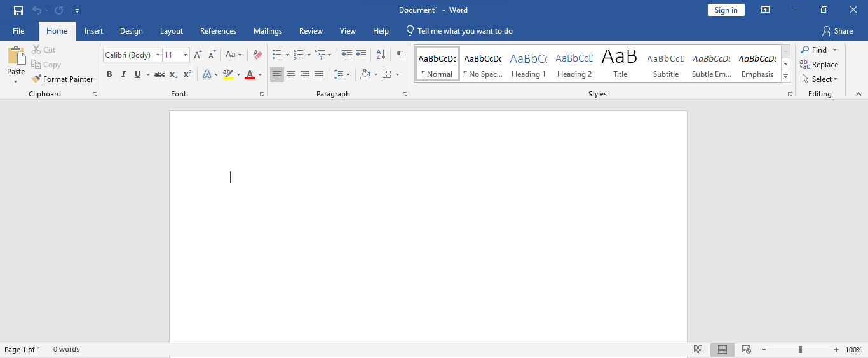The height and width of the screenshot is (358, 868).
Task: Expand the highlight color dropdown arrow
Action: [x=238, y=74]
